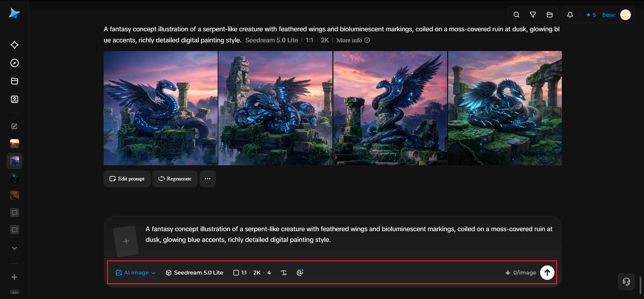Expand the AI Image mode dropdown
This screenshot has width=644, height=299.
[136, 273]
